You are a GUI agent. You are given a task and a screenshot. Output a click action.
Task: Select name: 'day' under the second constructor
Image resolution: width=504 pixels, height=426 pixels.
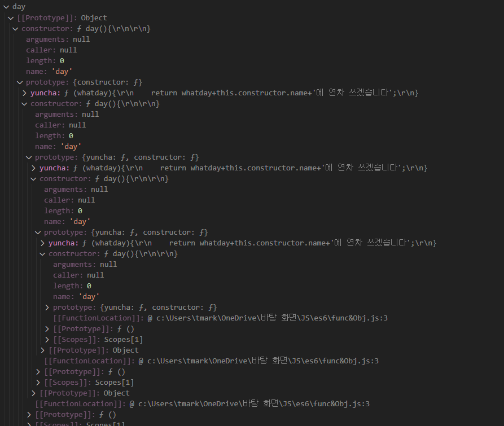pyautogui.click(x=58, y=147)
